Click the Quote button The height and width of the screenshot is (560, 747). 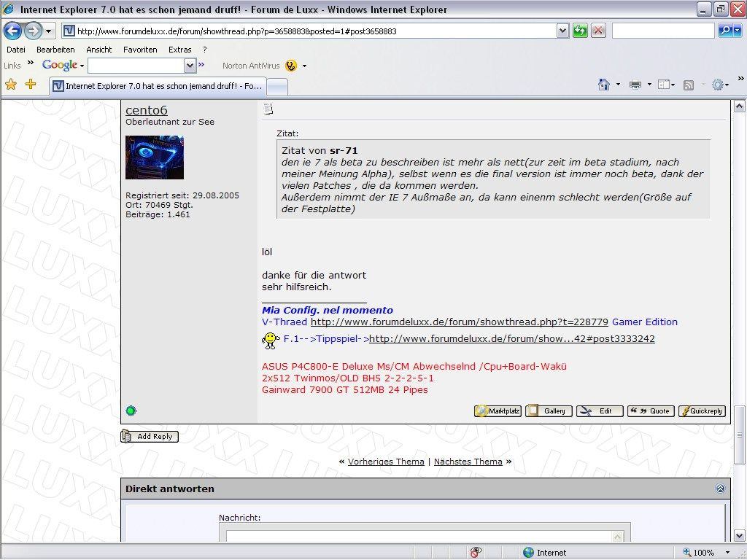(x=651, y=411)
